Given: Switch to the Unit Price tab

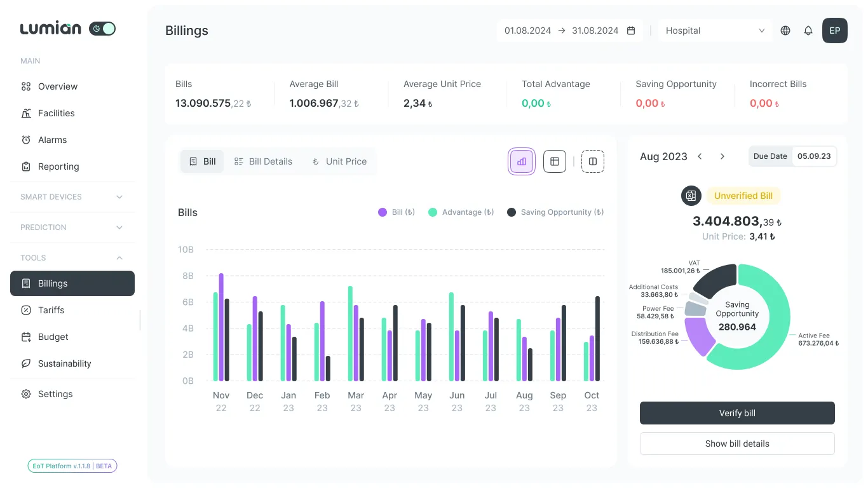Looking at the screenshot, I should click(339, 161).
